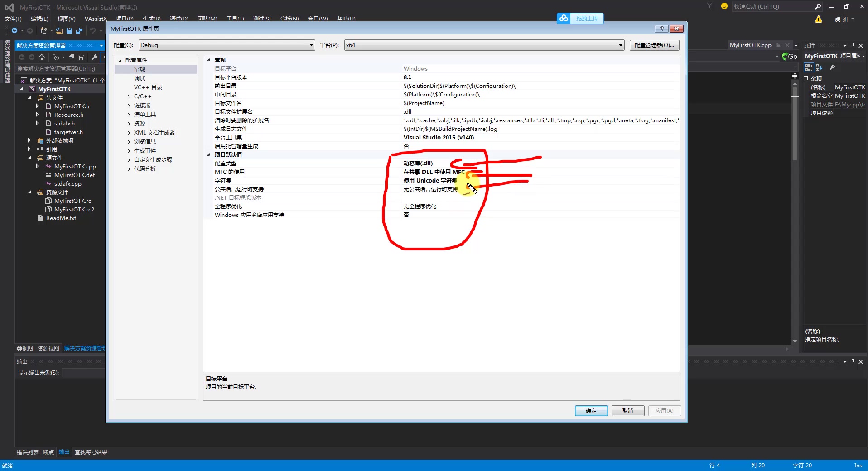Image resolution: width=868 pixels, height=471 pixels.
Task: Click the 取消 button
Action: (x=627, y=411)
